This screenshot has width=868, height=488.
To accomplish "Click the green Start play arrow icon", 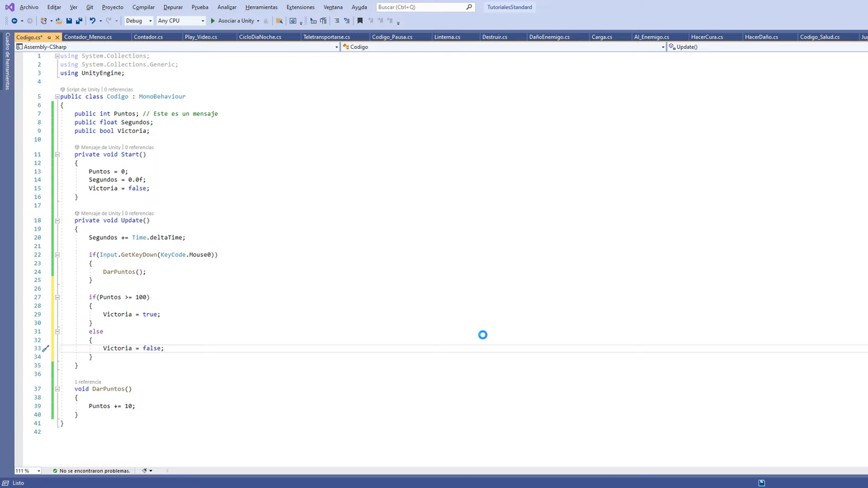I will (x=212, y=20).
